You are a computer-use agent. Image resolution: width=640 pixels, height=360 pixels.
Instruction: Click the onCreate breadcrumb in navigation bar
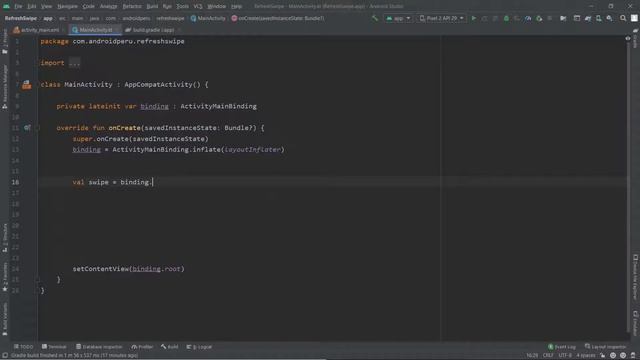[278, 18]
